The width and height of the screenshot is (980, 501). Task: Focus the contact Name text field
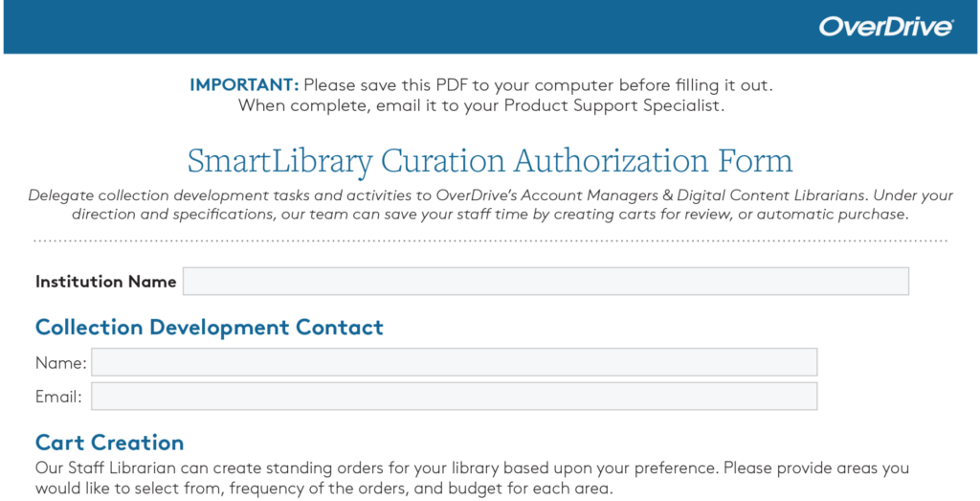pyautogui.click(x=454, y=363)
